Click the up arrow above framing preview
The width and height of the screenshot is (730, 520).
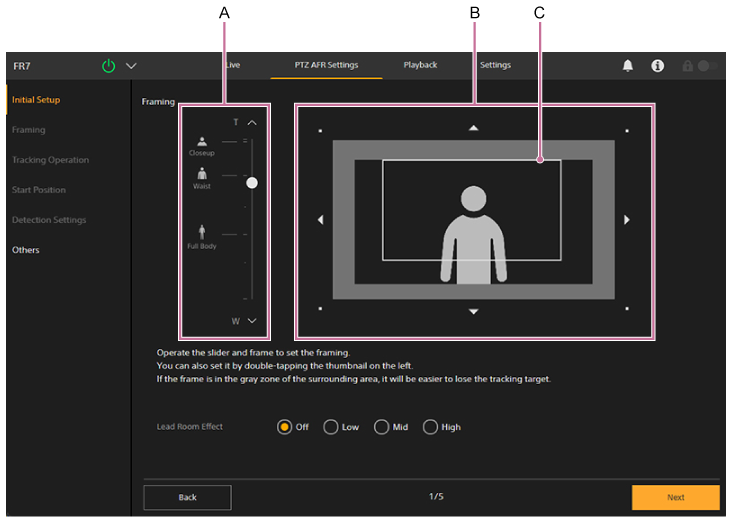(x=474, y=128)
